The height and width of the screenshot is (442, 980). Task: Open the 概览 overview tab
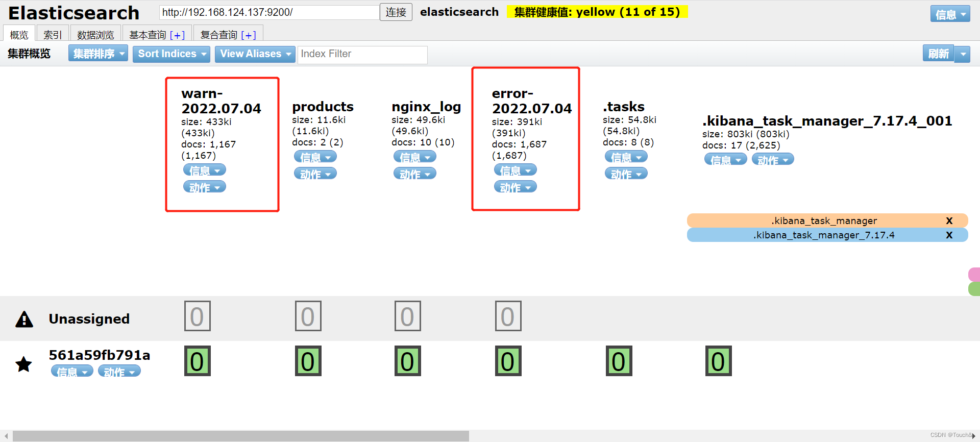pos(19,34)
